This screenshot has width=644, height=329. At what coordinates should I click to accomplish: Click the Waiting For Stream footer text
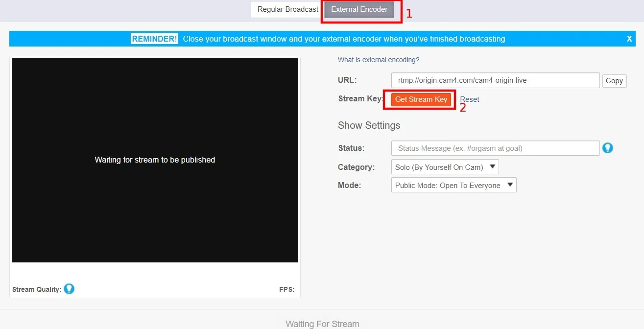click(x=322, y=324)
